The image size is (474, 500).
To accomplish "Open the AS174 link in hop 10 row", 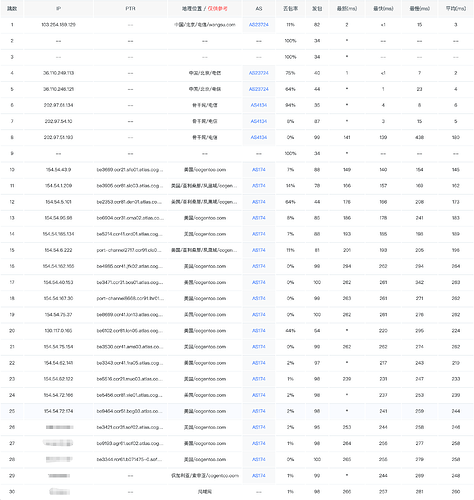I will 259,170.
